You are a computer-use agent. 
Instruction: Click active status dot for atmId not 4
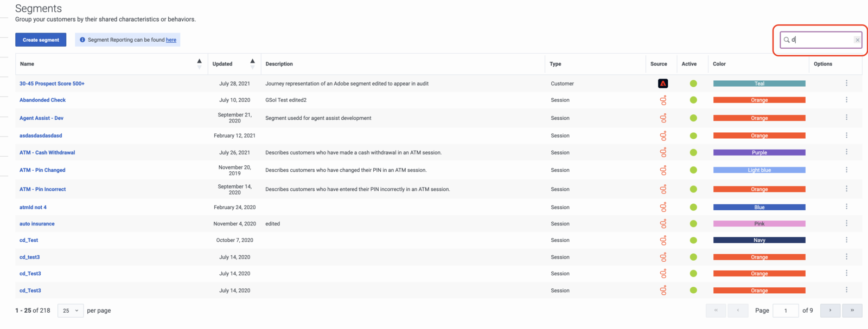click(693, 207)
